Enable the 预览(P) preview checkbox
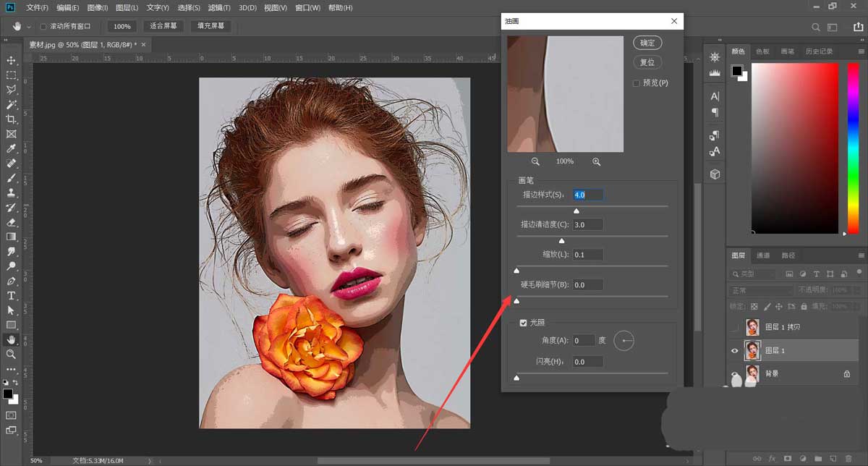 637,83
